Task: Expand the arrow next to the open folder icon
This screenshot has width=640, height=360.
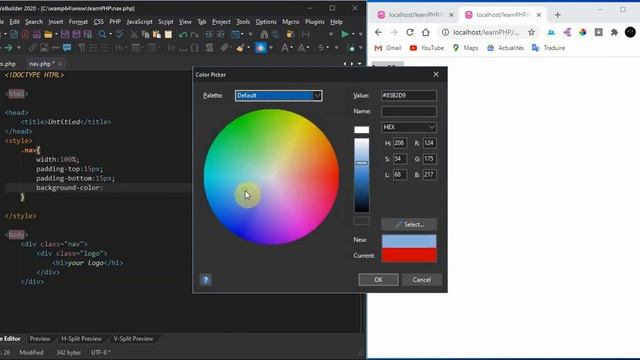Action: pyautogui.click(x=56, y=34)
